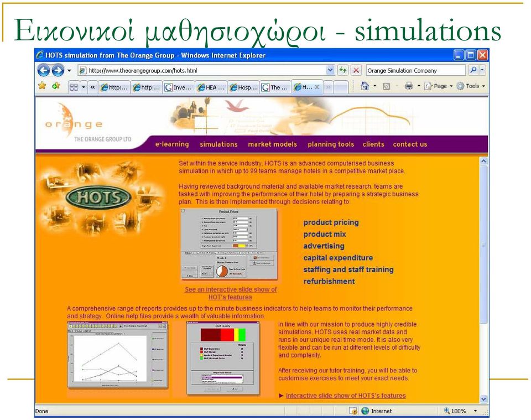Viewport: 531px width, 420px height.
Task: Expand the Print options dropdown arrow
Action: [419, 86]
